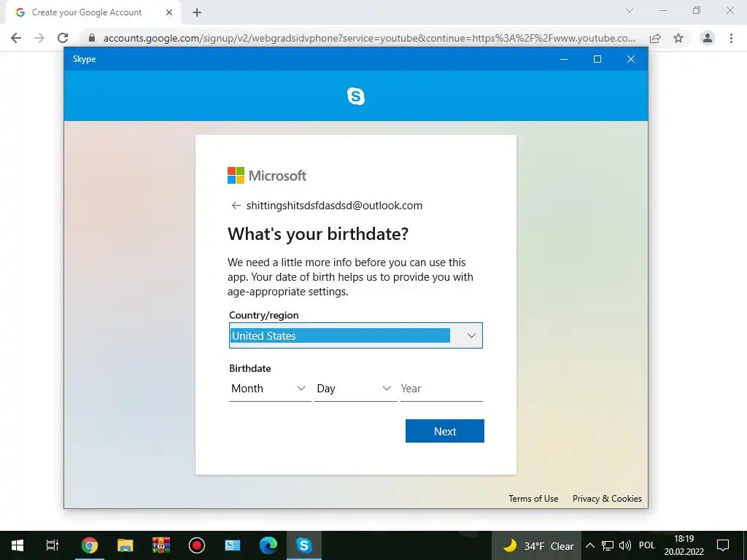Screen dimensions: 747x560
Task: Click the POL language indicator
Action: pos(647,545)
